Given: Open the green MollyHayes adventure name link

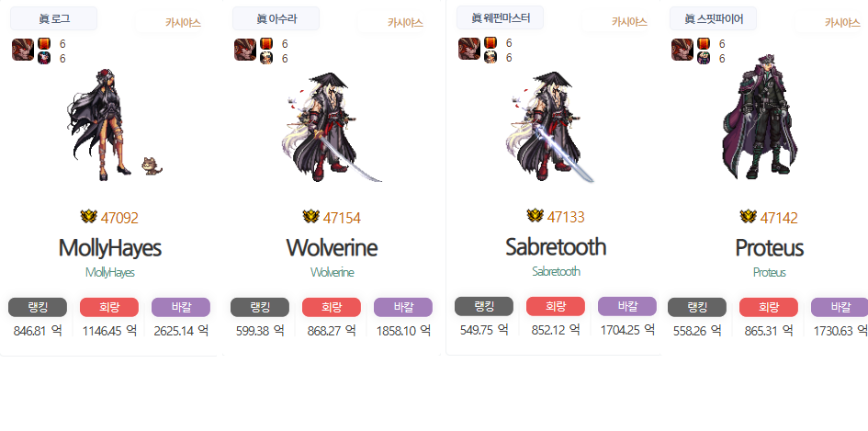Looking at the screenshot, I should point(110,273).
